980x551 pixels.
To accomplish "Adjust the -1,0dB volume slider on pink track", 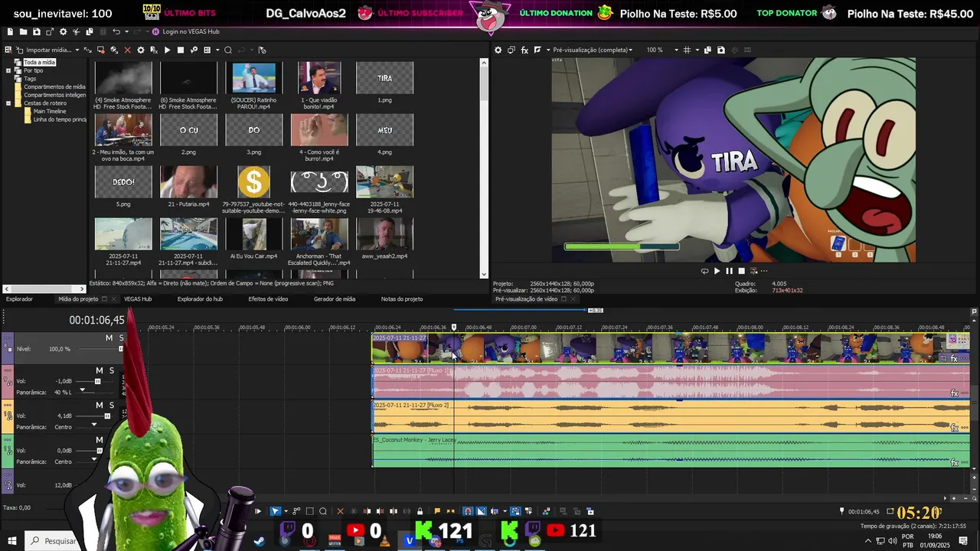I will tap(97, 381).
